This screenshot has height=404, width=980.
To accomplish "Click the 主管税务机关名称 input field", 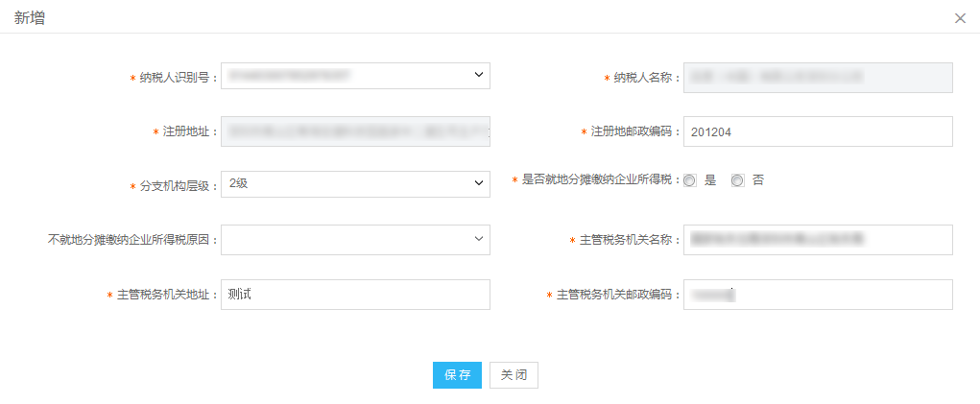I will [x=818, y=240].
